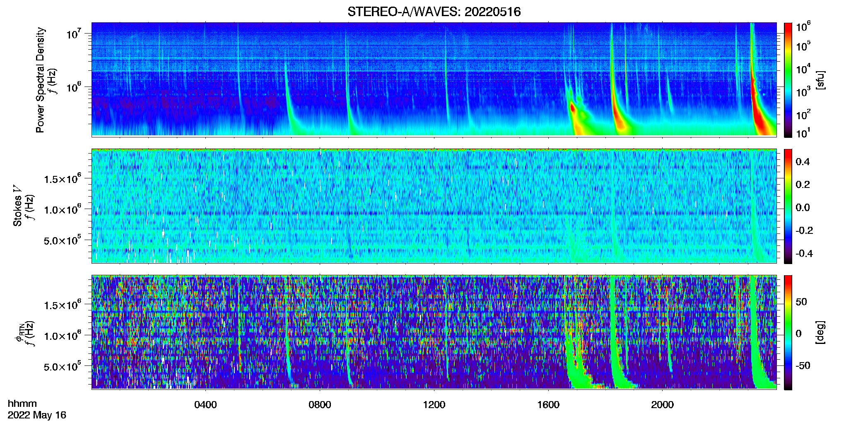The width and height of the screenshot is (868, 447).
Task: Click the 1.0×10^6 tick on φ RTN axis
Action: (x=63, y=335)
